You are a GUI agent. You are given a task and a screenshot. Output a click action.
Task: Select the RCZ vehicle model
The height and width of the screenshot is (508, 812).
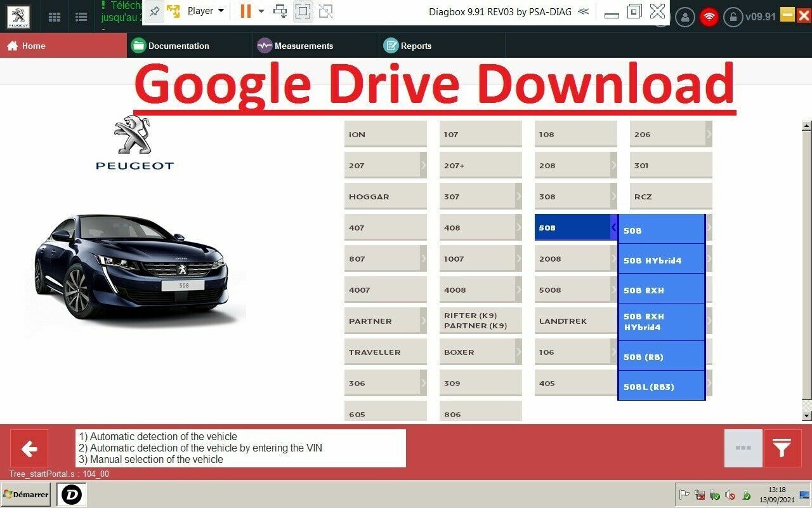(671, 196)
